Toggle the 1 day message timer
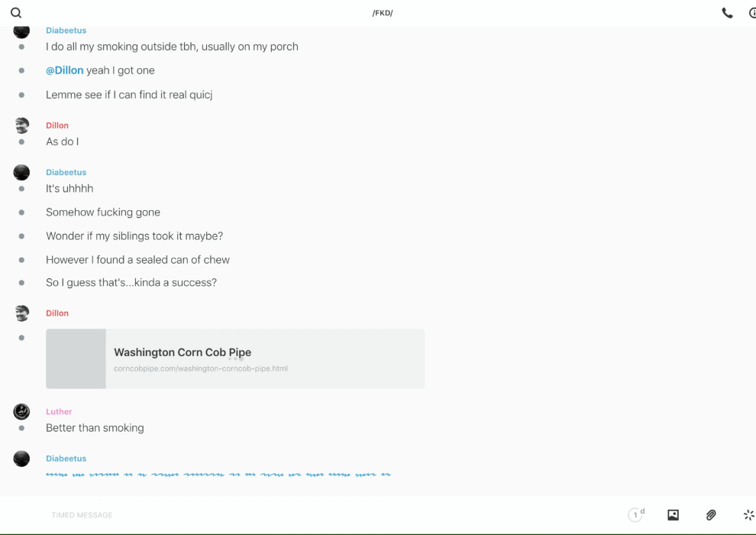 point(636,515)
